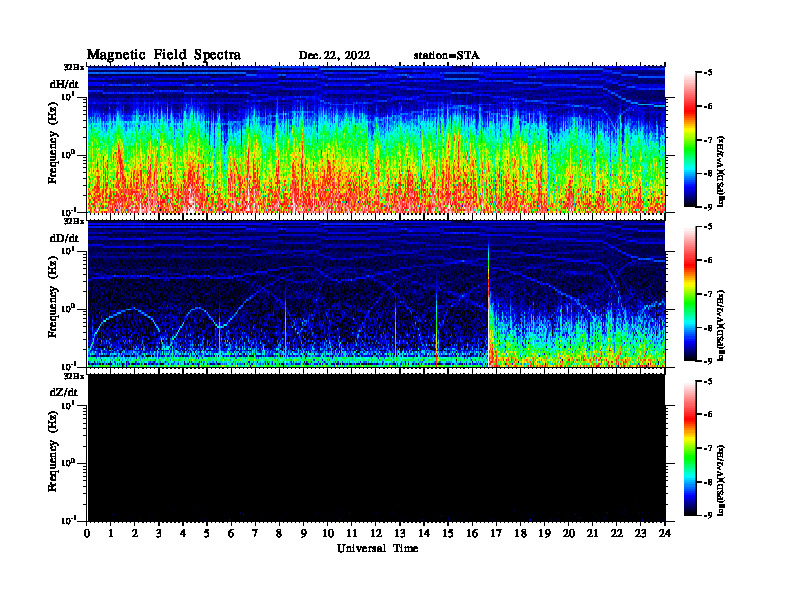Click hour tick label "14" on time axis
This screenshot has height=612, width=792.
tap(424, 534)
